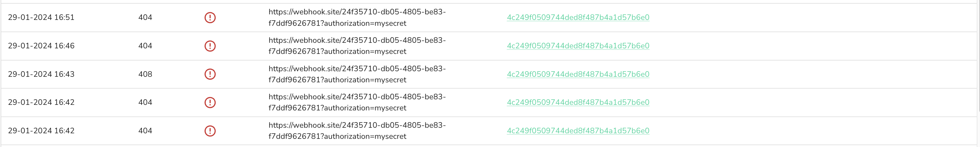Click the webhook.site URL in the 16:43 row
980x147 pixels.
pos(357,74)
